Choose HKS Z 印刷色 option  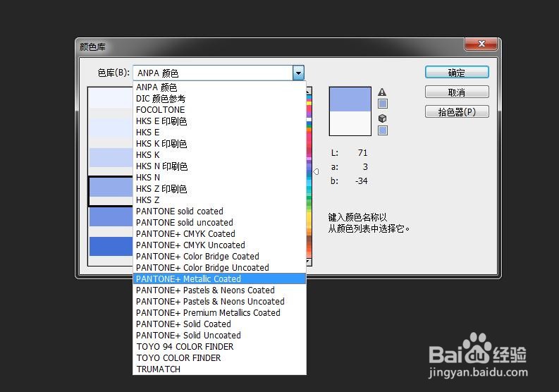click(x=219, y=189)
